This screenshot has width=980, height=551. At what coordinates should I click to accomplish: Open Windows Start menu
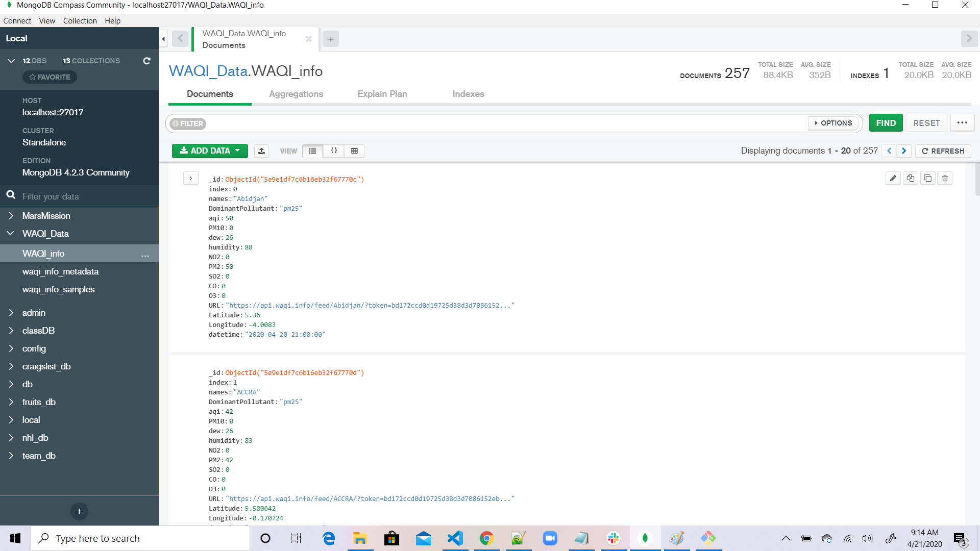[x=15, y=538]
